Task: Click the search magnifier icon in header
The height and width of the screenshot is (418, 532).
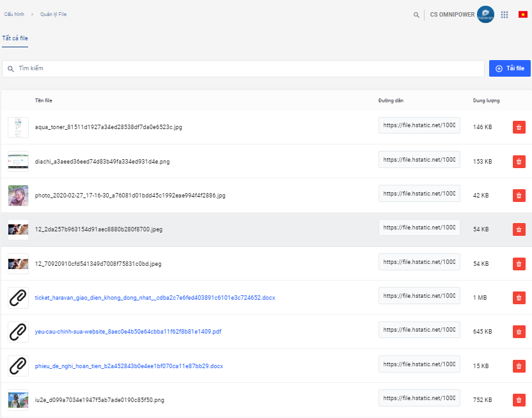Action: click(416, 15)
